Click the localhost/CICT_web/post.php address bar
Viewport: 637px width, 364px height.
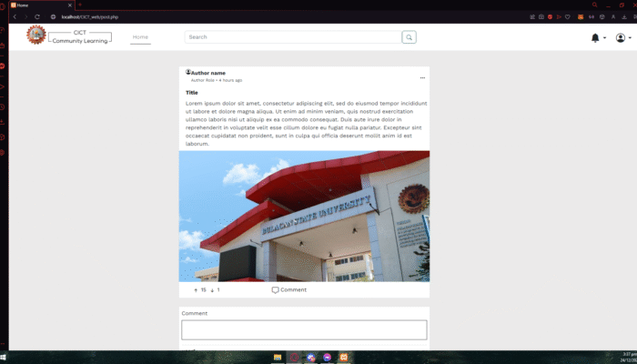point(90,17)
